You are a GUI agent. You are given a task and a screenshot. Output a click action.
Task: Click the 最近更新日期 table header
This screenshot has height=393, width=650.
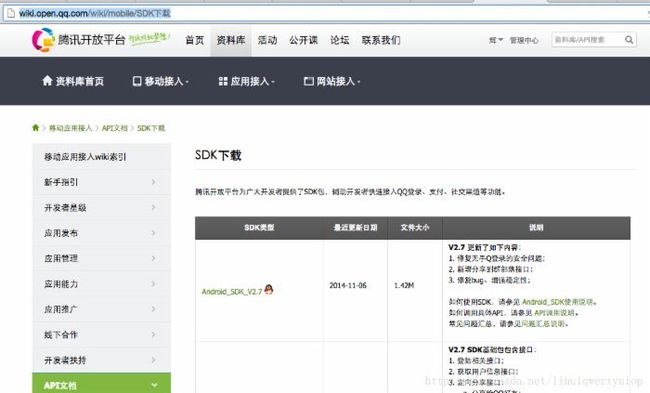356,228
